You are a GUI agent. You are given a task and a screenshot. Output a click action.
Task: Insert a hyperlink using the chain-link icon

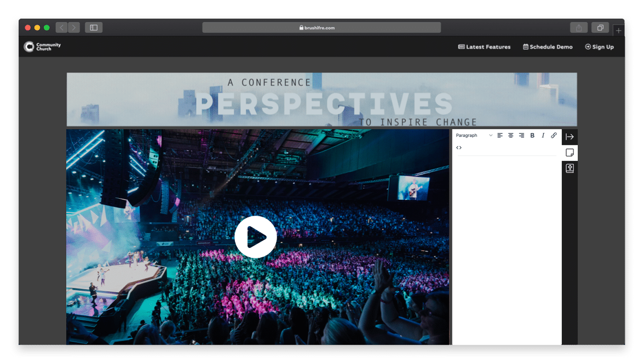tap(554, 135)
